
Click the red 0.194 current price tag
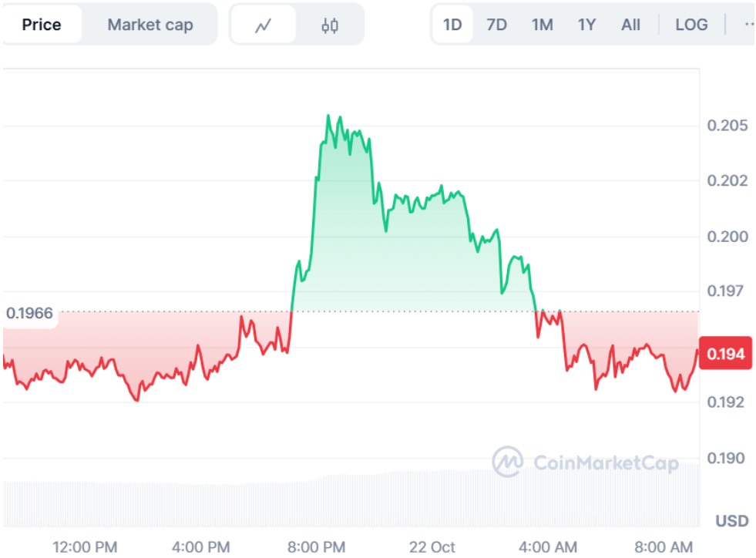(x=725, y=354)
